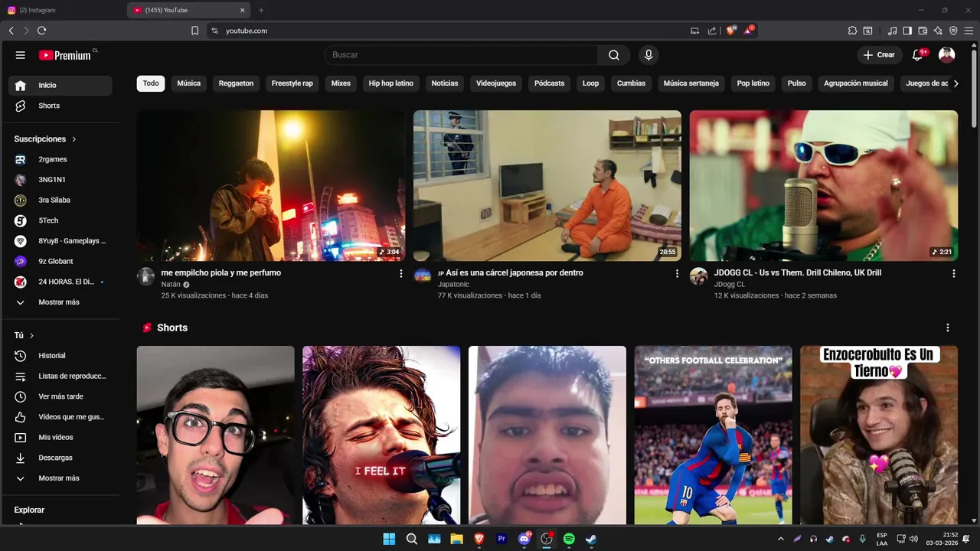The image size is (980, 551).
Task: Click the search magnifier button
Action: [614, 55]
